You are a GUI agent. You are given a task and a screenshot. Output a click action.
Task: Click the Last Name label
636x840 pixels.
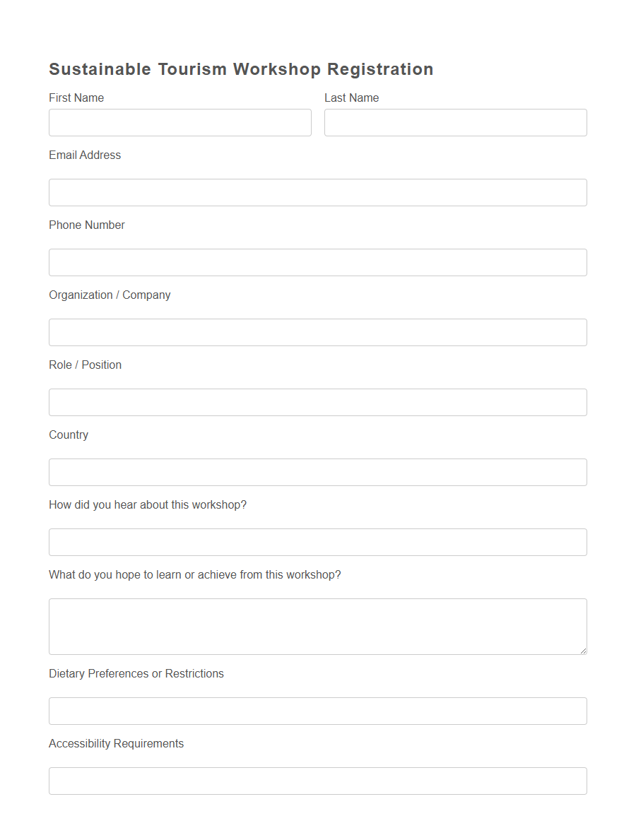[351, 97]
